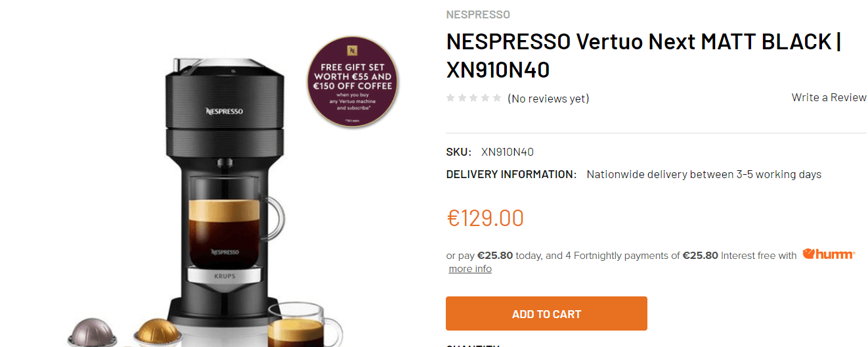Click the fourth rating star
The height and width of the screenshot is (347, 868).
485,98
